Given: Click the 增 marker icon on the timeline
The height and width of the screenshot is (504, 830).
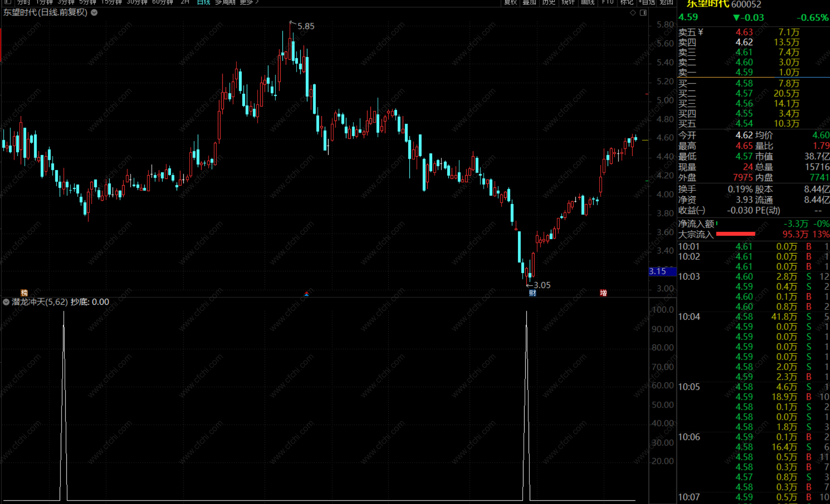Looking at the screenshot, I should coord(603,293).
